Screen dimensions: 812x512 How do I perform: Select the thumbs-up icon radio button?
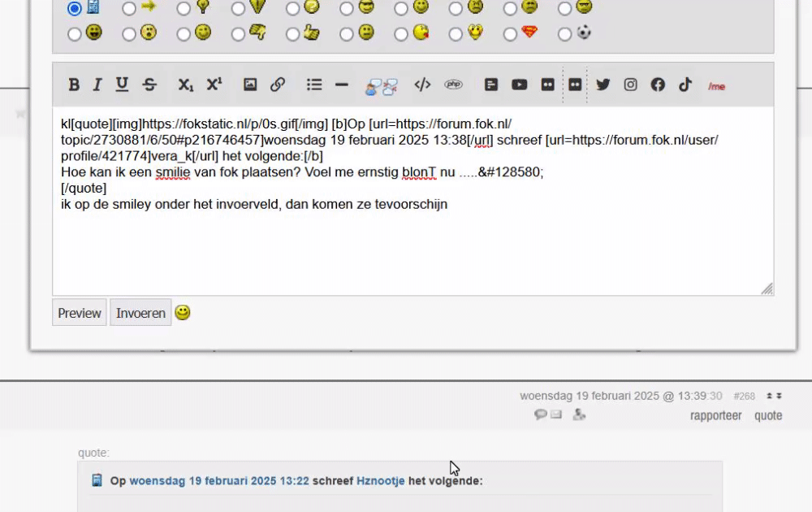click(292, 34)
